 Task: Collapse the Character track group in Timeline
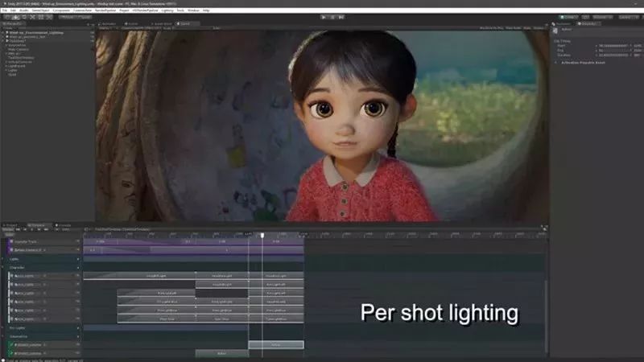pyautogui.click(x=3, y=268)
